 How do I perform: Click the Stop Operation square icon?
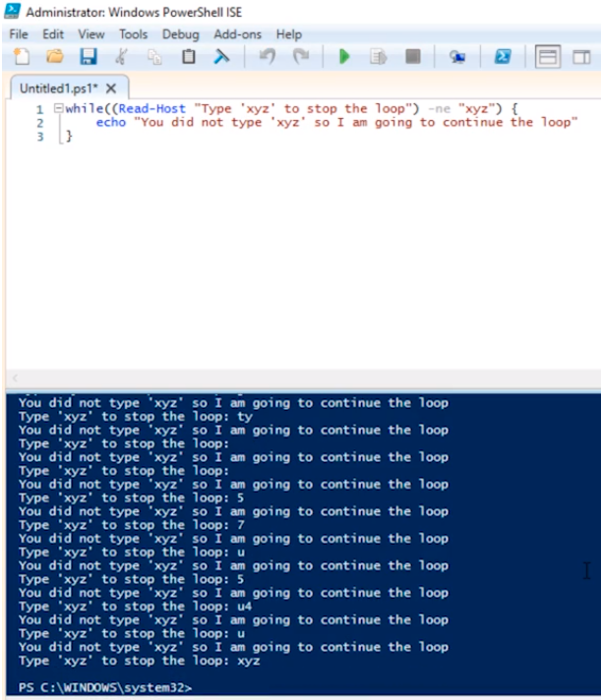point(413,57)
